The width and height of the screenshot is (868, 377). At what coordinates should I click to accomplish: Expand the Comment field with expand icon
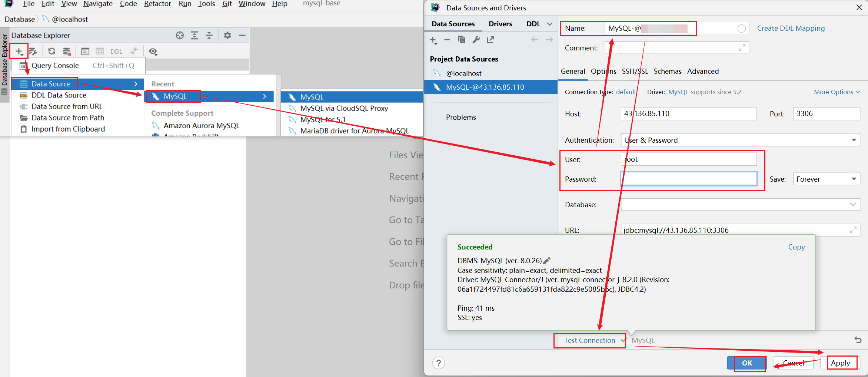[742, 47]
